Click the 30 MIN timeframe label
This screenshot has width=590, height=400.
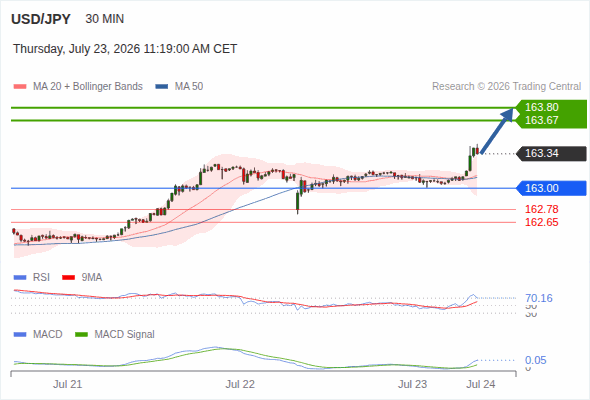click(x=105, y=19)
